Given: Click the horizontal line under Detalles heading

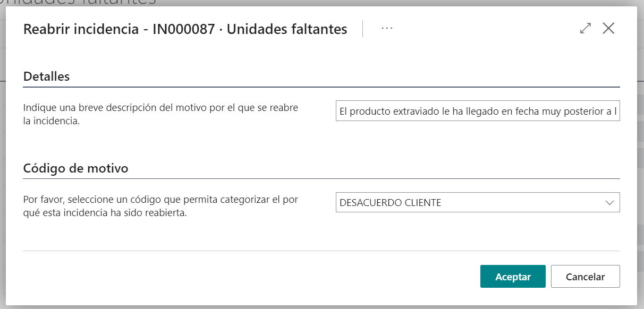Looking at the screenshot, I should click(321, 87).
